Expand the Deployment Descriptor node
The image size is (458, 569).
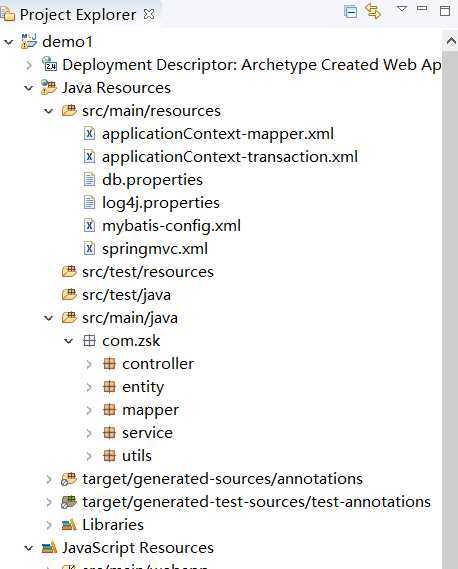click(x=29, y=65)
